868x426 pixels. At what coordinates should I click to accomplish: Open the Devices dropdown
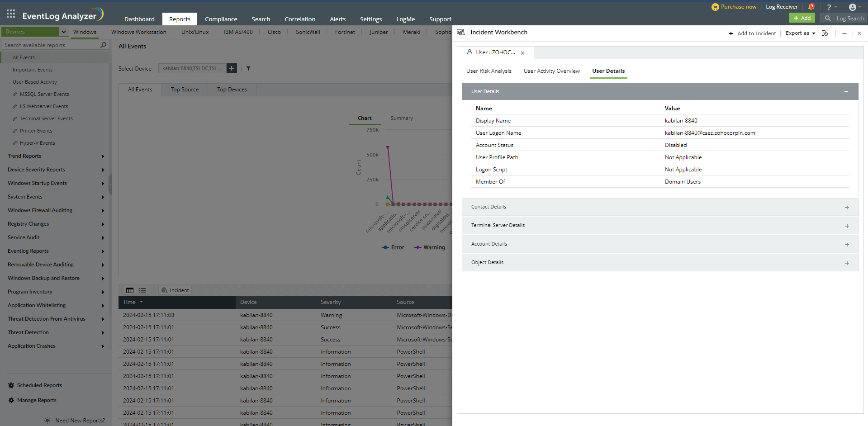[x=64, y=32]
